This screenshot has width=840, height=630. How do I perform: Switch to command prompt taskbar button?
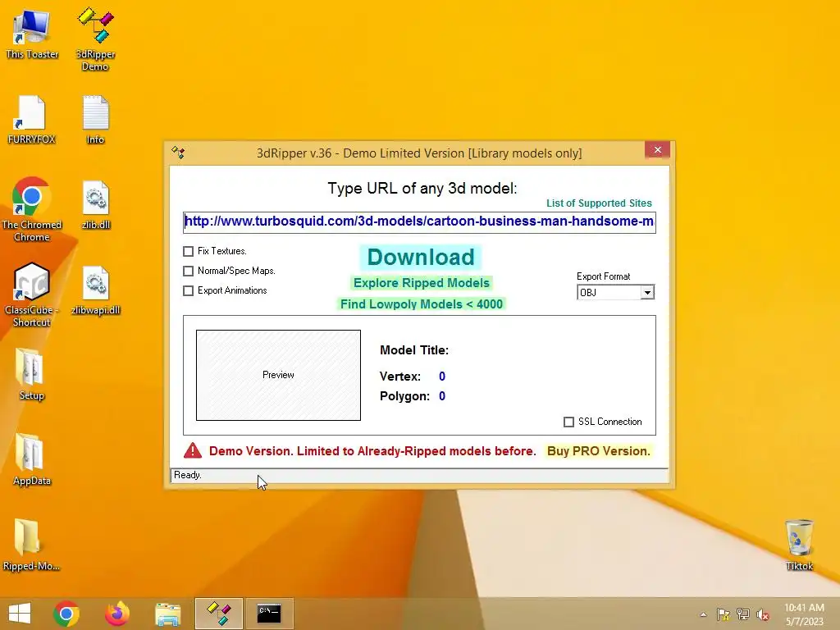pyautogui.click(x=269, y=614)
